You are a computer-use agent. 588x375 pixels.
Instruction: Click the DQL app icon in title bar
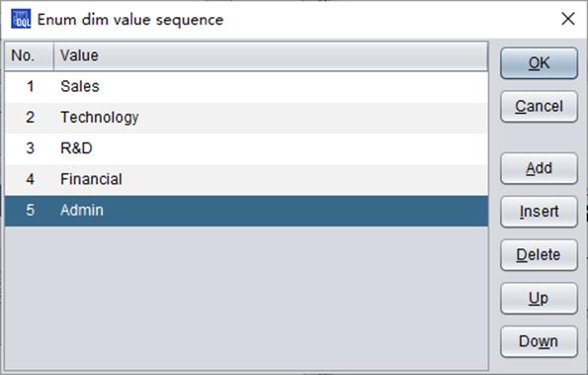coord(21,19)
